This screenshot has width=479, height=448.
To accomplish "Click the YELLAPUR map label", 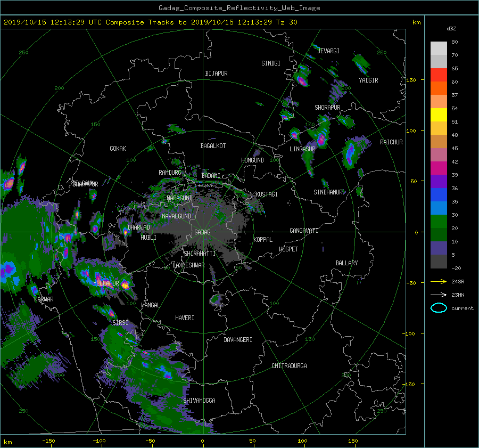I will click(106, 283).
